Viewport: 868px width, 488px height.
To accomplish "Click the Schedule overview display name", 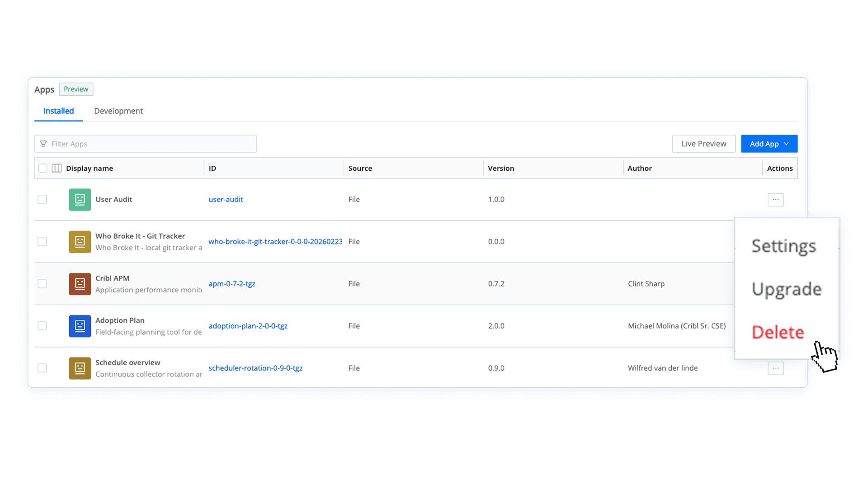I will pyautogui.click(x=127, y=362).
